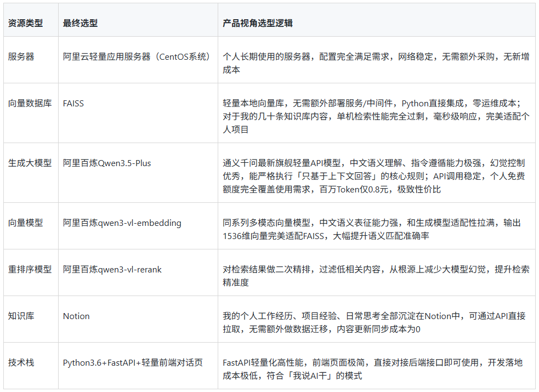Click the description starting with 我的个人工作经历
This screenshot has width=539, height=392.
(374, 322)
